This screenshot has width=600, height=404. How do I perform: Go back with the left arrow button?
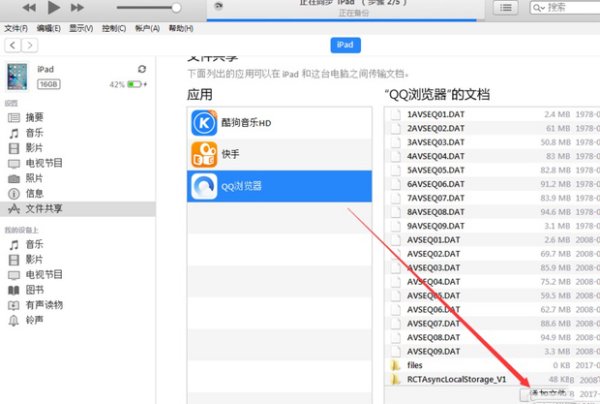13,46
